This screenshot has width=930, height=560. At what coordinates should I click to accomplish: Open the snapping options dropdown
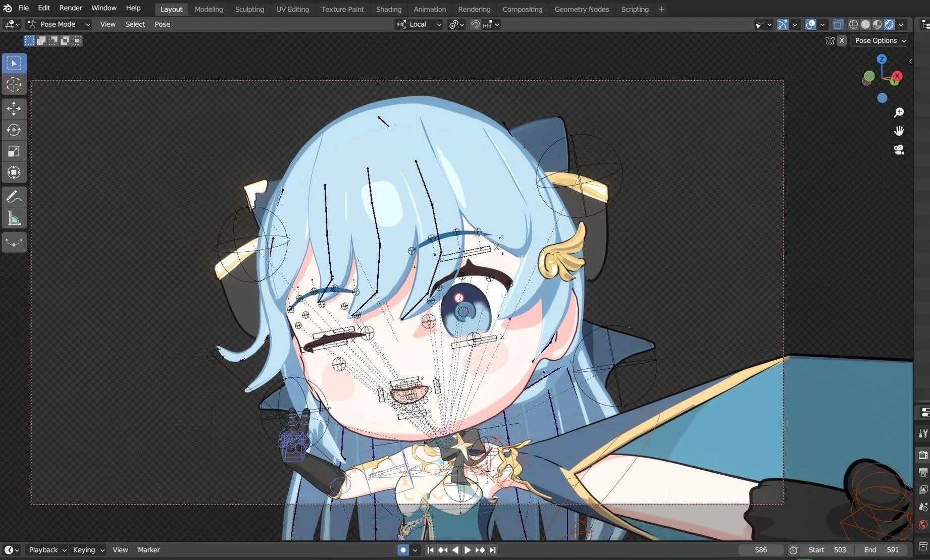click(492, 24)
